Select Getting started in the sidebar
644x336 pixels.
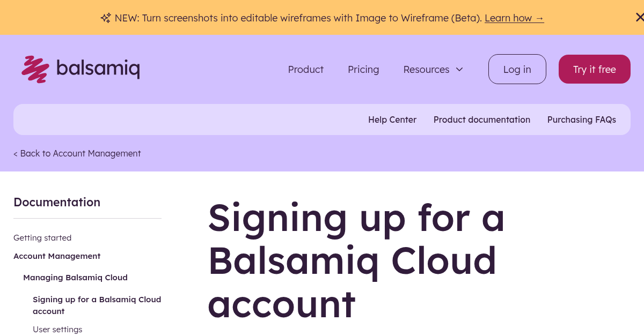click(x=42, y=237)
